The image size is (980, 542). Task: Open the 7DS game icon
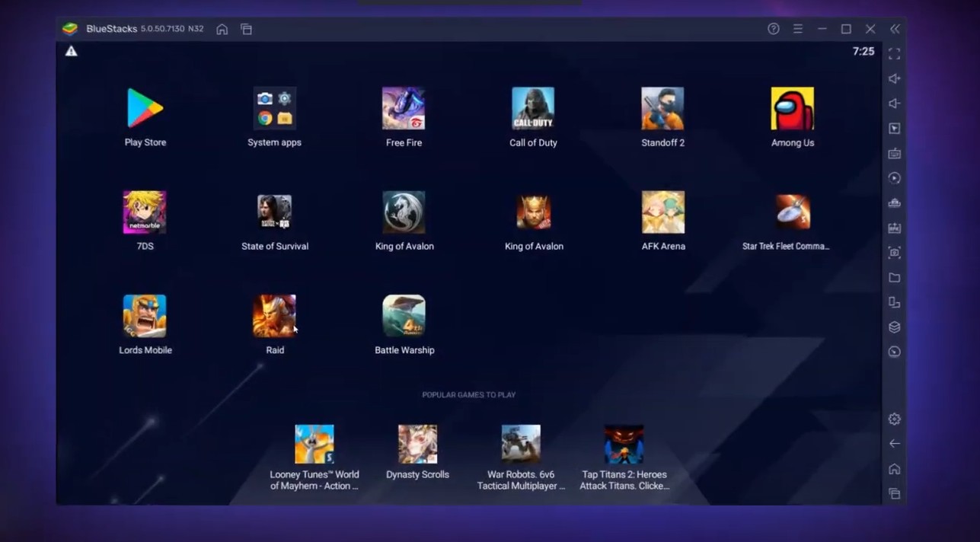(x=145, y=212)
